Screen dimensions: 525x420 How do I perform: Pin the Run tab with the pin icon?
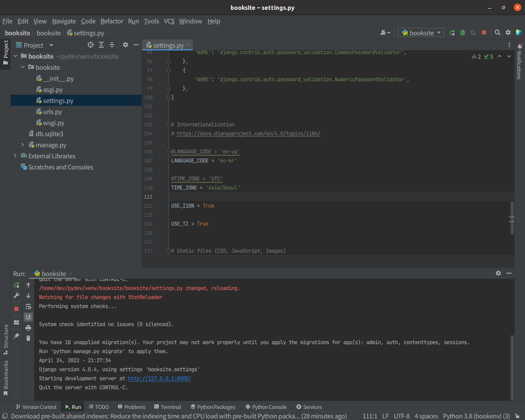pyautogui.click(x=16, y=336)
